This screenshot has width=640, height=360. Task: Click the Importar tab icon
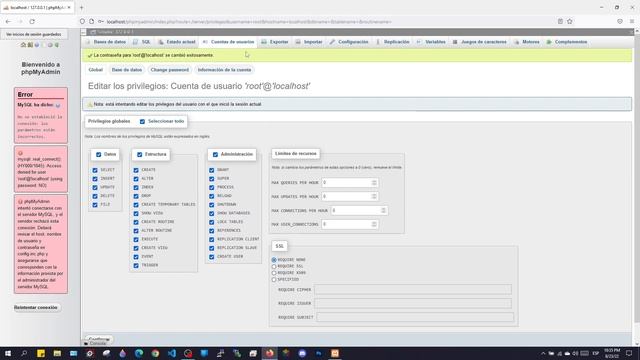tap(298, 42)
